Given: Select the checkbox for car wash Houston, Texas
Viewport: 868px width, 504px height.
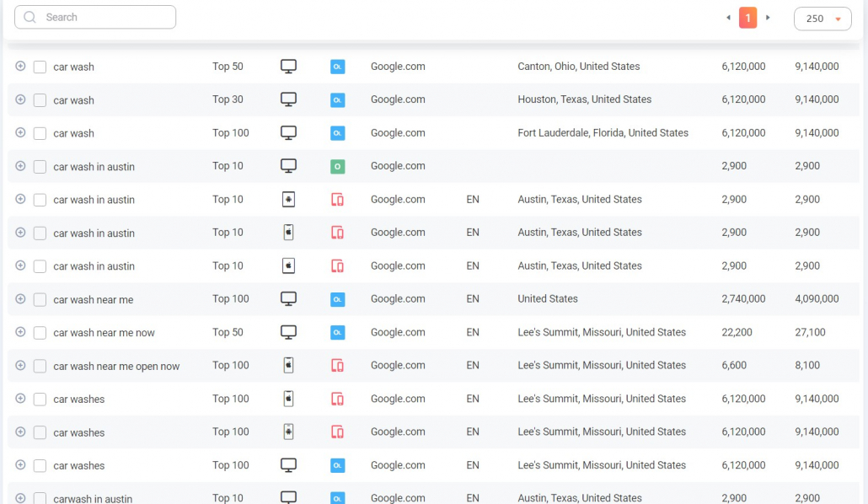Looking at the screenshot, I should pos(40,100).
